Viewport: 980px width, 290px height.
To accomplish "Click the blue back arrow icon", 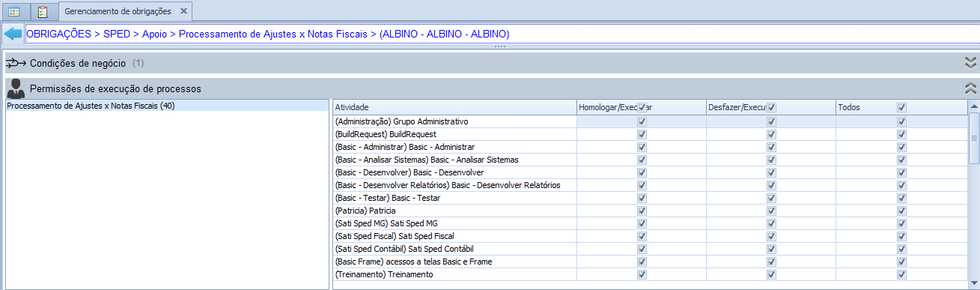I will pyautogui.click(x=13, y=34).
